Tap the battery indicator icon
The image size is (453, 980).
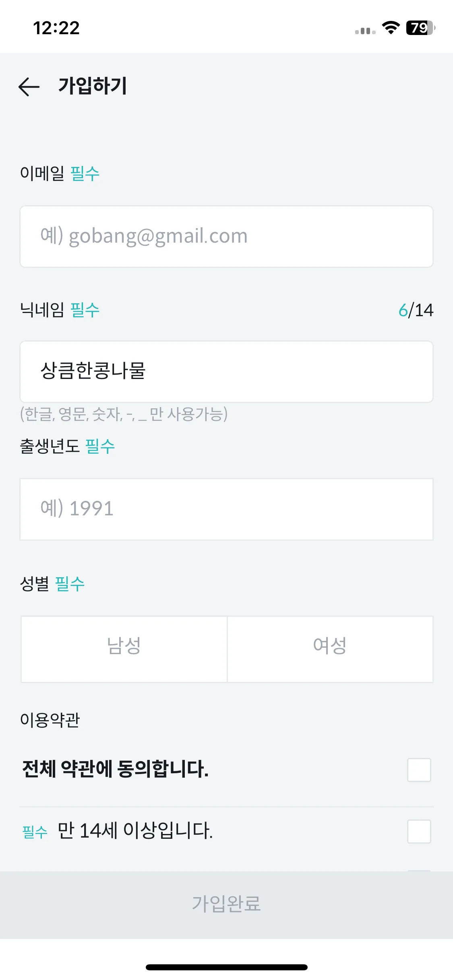pos(421,28)
